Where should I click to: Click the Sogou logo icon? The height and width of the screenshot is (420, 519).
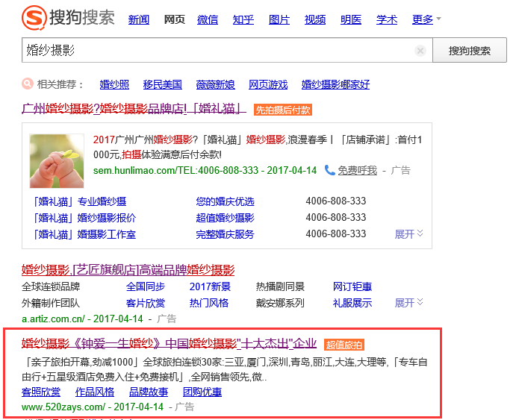34,18
